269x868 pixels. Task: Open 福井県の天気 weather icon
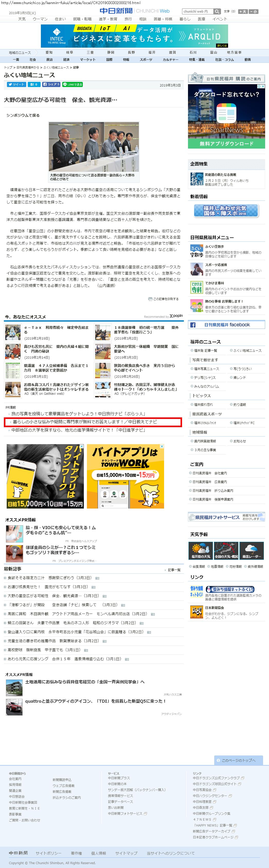coord(201,551)
